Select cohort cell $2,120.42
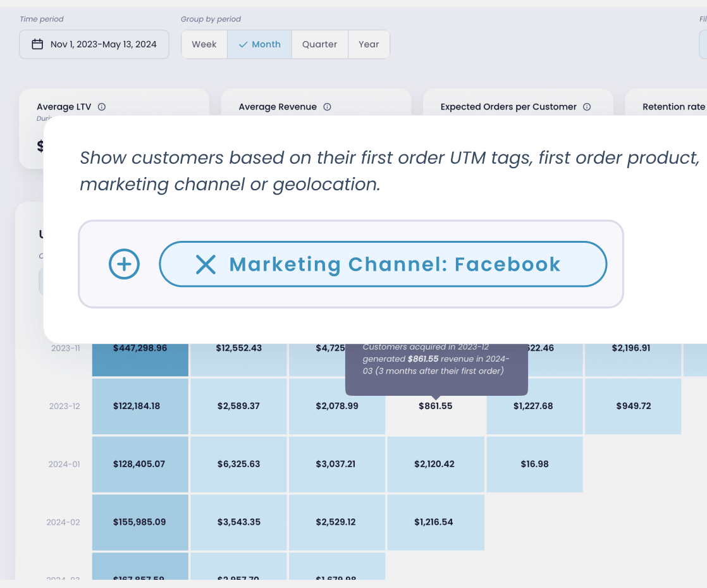Viewport: 707px width, 588px height. 436,464
